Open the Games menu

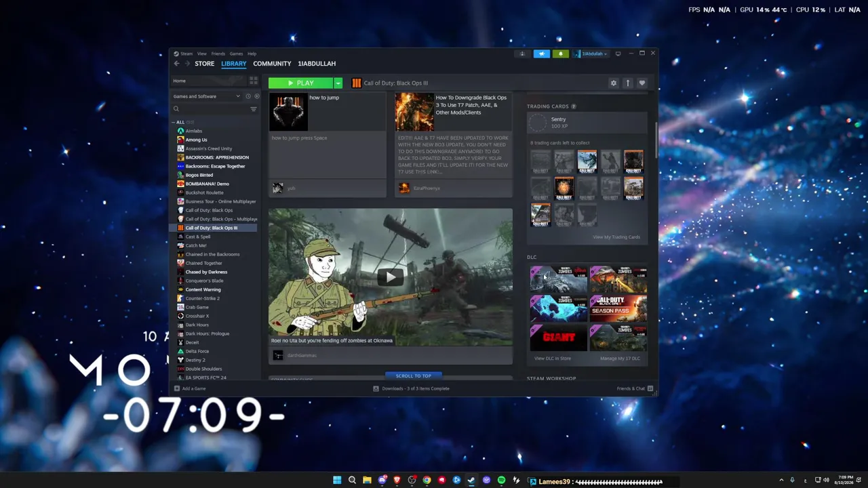click(236, 54)
